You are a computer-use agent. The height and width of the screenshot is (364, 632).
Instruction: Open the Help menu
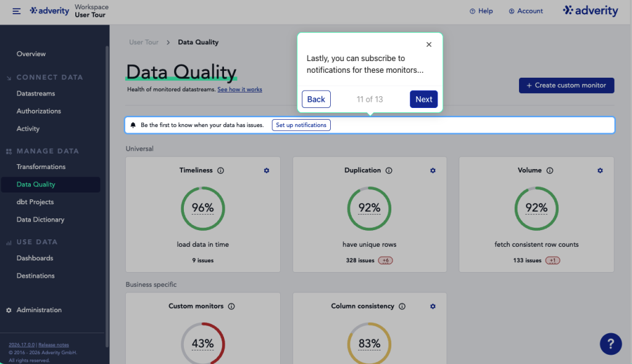[481, 11]
